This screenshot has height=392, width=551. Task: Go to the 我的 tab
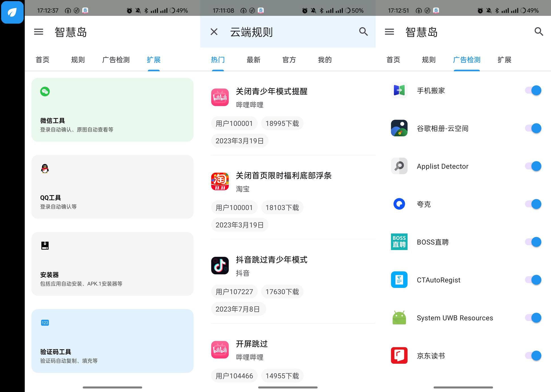[x=325, y=60]
